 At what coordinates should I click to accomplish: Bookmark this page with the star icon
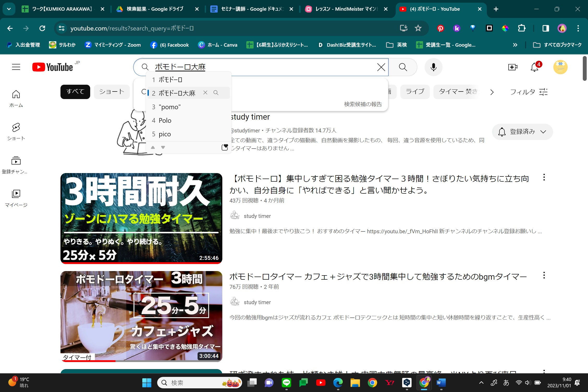click(x=418, y=28)
